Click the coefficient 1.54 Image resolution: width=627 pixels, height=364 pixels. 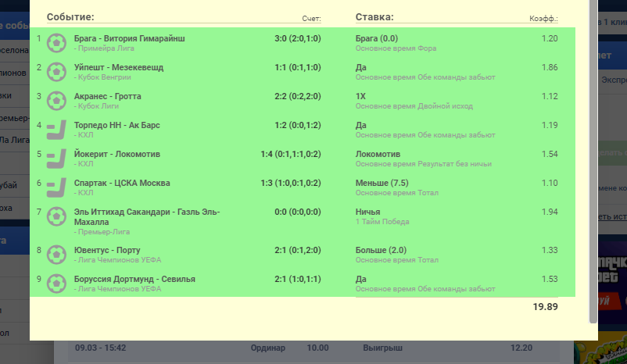point(550,154)
